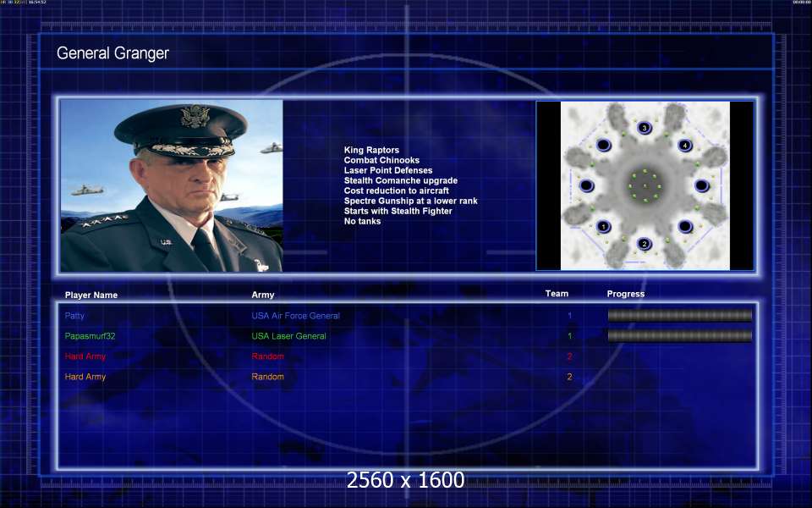
Task: Click the orange Random army entry
Action: coord(268,377)
